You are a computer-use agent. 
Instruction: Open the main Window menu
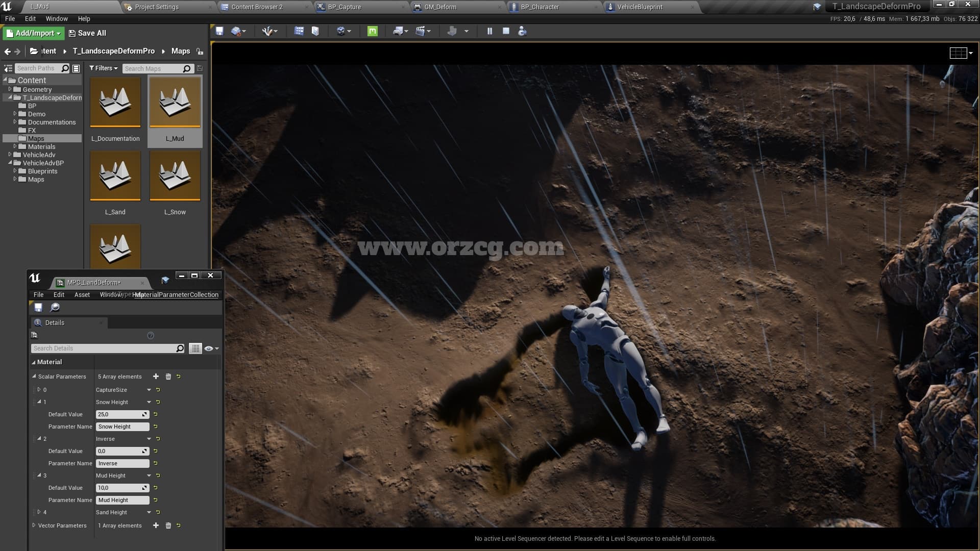[x=57, y=18]
